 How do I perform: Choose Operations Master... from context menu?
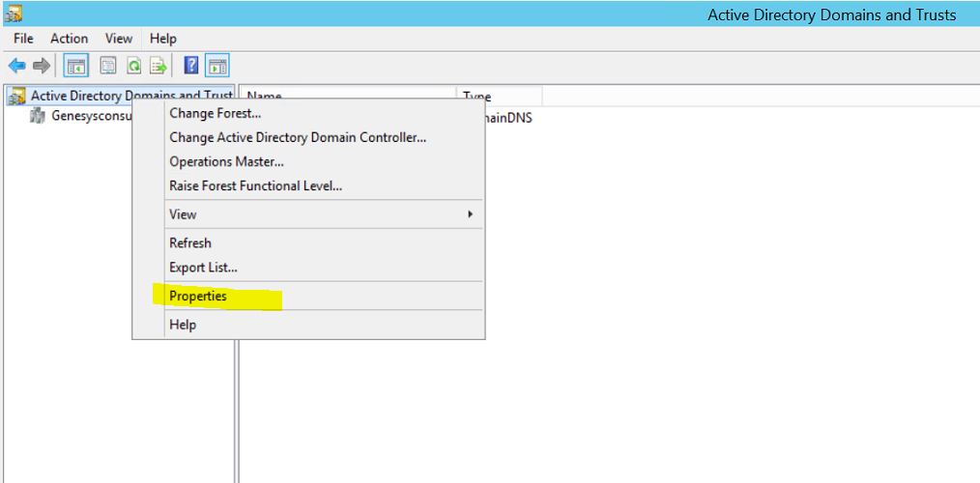[x=226, y=161]
